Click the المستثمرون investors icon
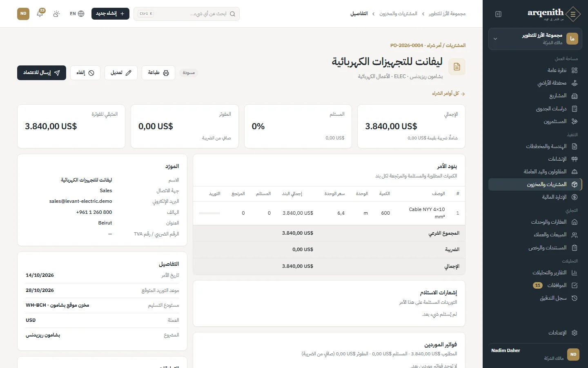This screenshot has height=368, width=588. point(575,121)
